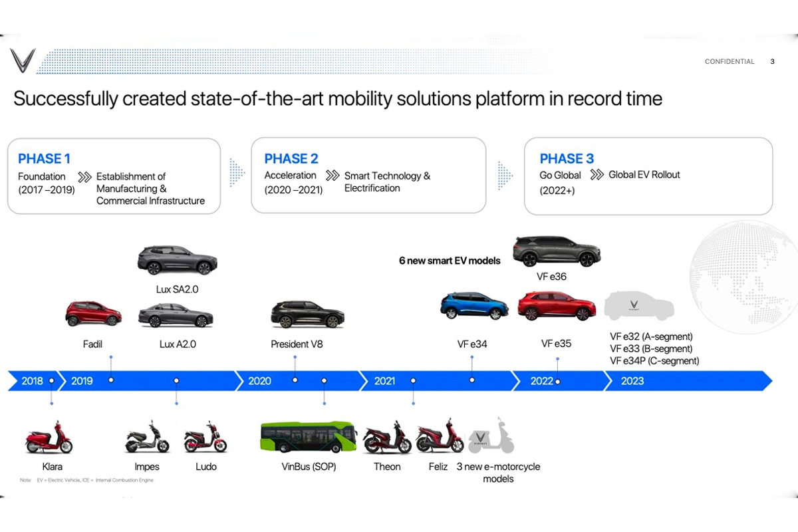Click dotted arrow between Phase 2 and Phase 3
Screen dimensions: 798x532
point(505,176)
